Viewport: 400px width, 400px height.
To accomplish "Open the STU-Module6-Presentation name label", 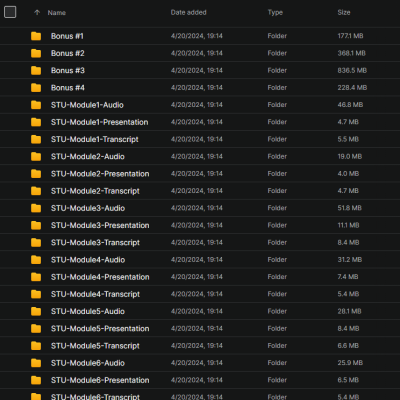I will pyautogui.click(x=100, y=380).
